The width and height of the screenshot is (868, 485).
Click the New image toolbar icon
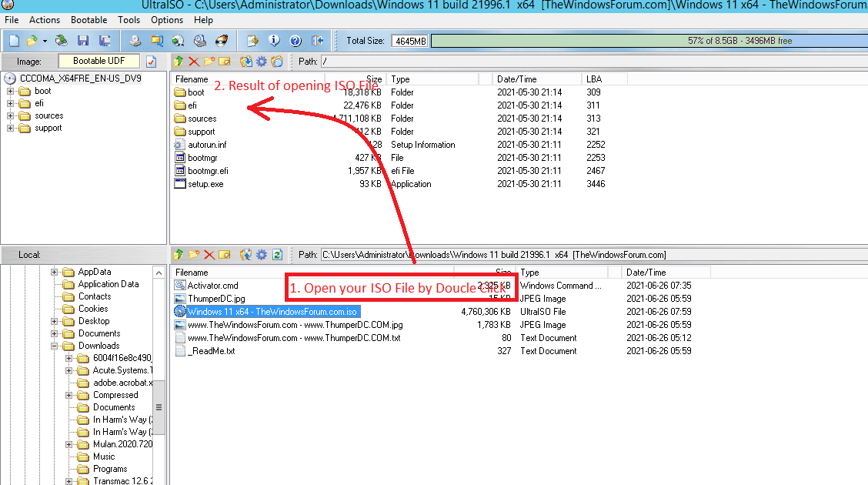tap(15, 40)
